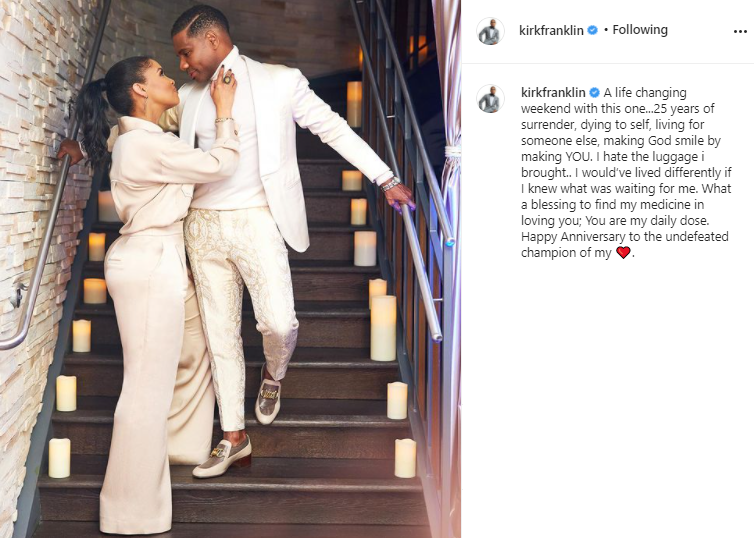Screen dimensions: 754x538
Task: Click the red heart emoji in caption
Action: [x=623, y=252]
